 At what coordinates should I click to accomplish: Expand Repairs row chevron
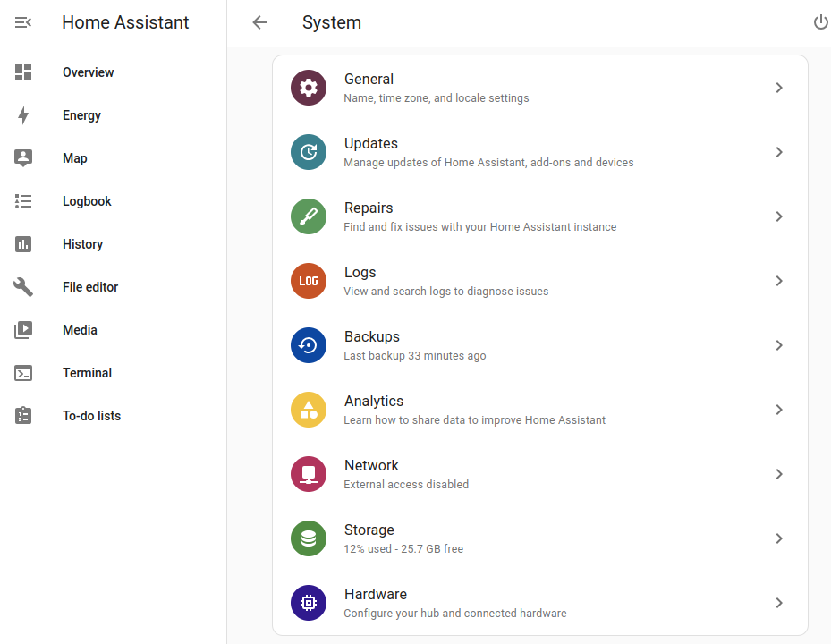(x=779, y=216)
